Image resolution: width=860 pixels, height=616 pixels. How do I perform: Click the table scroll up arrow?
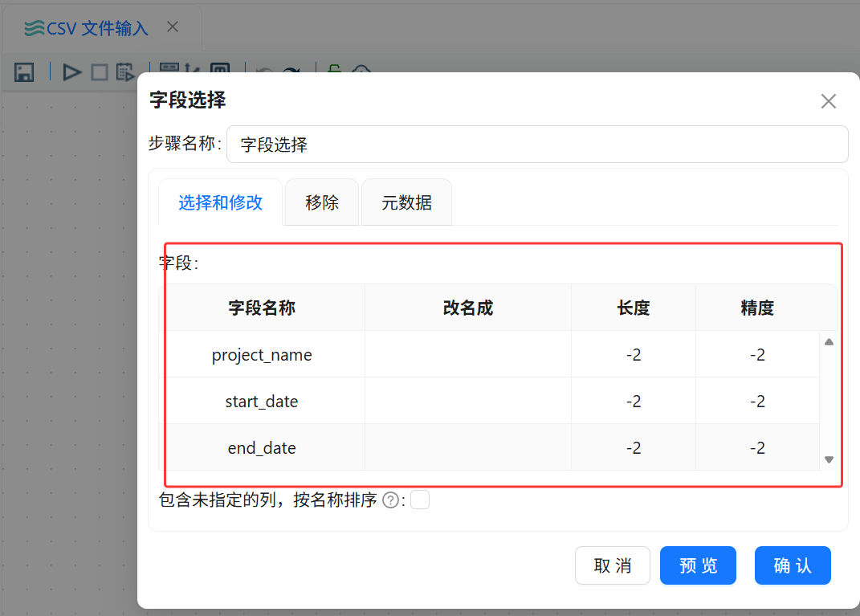point(829,342)
